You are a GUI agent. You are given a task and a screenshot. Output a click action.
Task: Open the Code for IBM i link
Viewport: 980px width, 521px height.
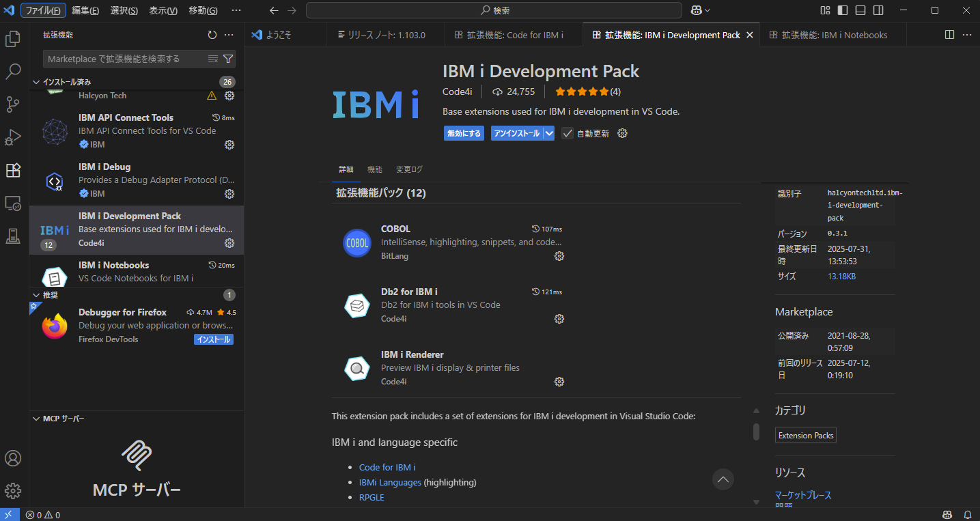(387, 467)
